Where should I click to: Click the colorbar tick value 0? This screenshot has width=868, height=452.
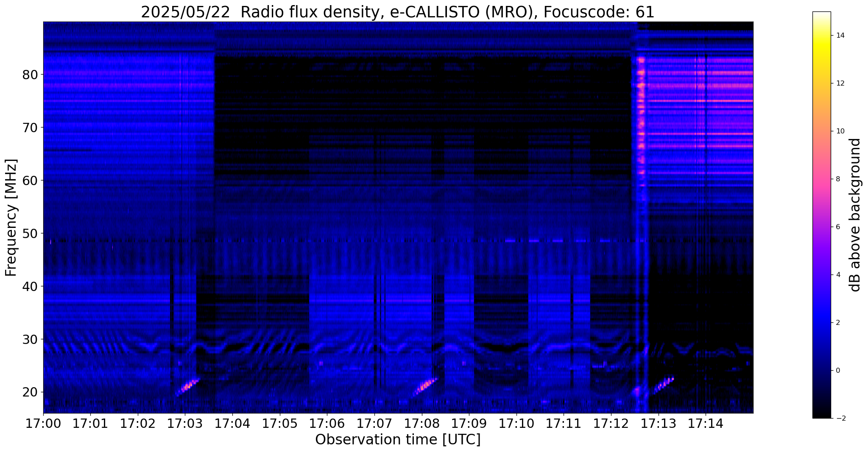pyautogui.click(x=837, y=371)
